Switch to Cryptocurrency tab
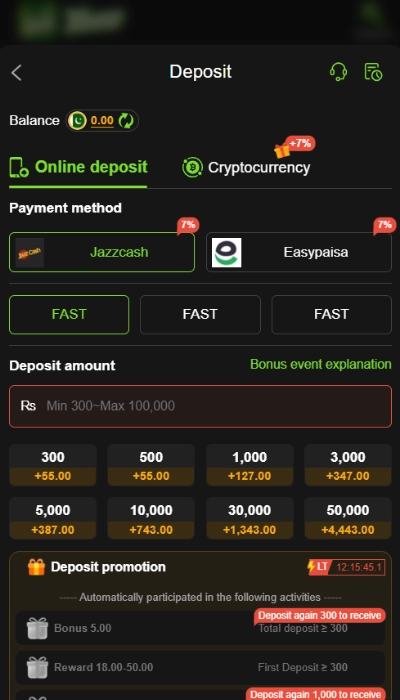This screenshot has height=700, width=400. click(x=246, y=167)
